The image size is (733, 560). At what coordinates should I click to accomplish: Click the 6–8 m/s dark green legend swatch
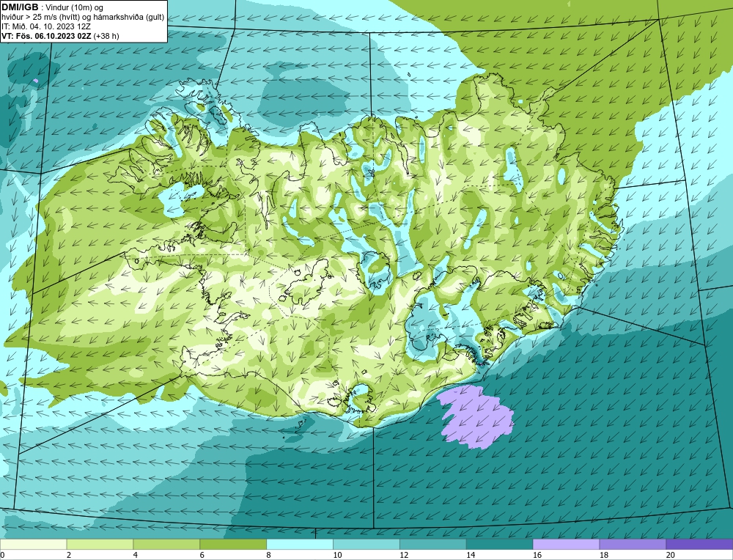point(233,544)
